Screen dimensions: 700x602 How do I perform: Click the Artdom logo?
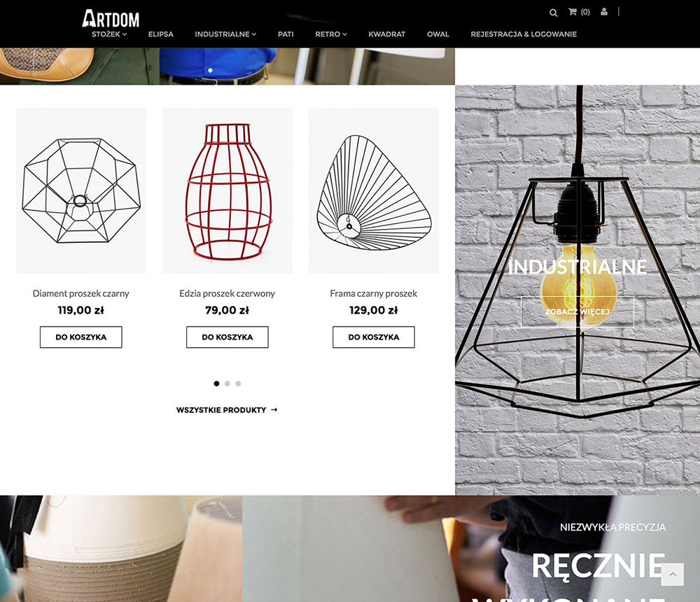pos(111,19)
